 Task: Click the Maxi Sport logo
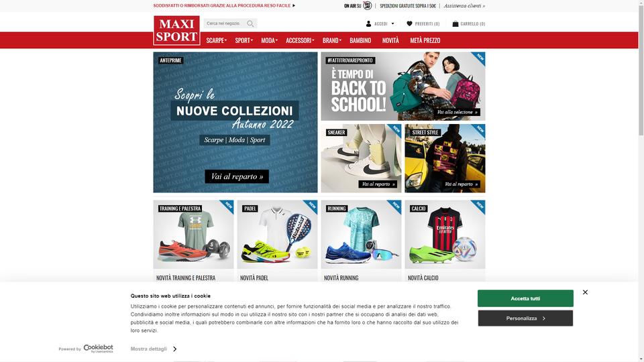point(176,30)
